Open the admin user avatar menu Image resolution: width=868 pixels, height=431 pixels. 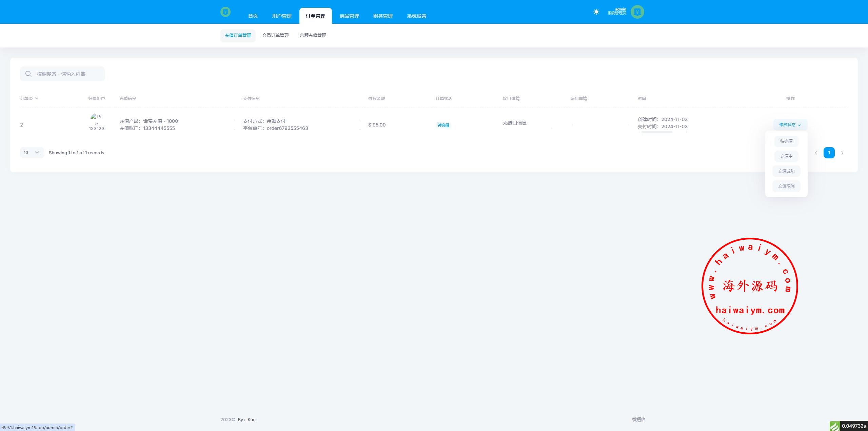click(x=637, y=12)
